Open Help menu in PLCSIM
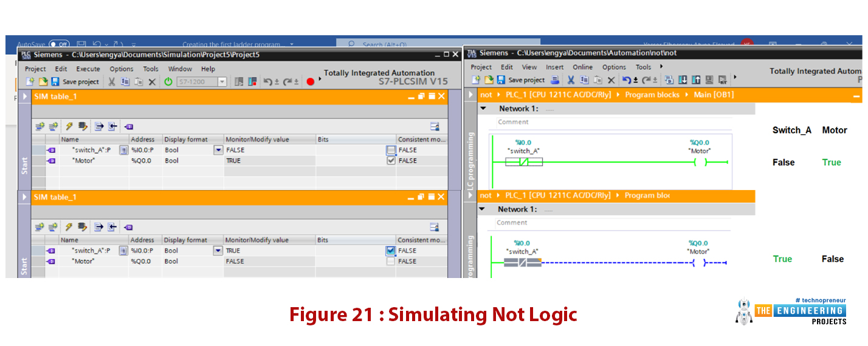This screenshot has width=868, height=346. (208, 69)
